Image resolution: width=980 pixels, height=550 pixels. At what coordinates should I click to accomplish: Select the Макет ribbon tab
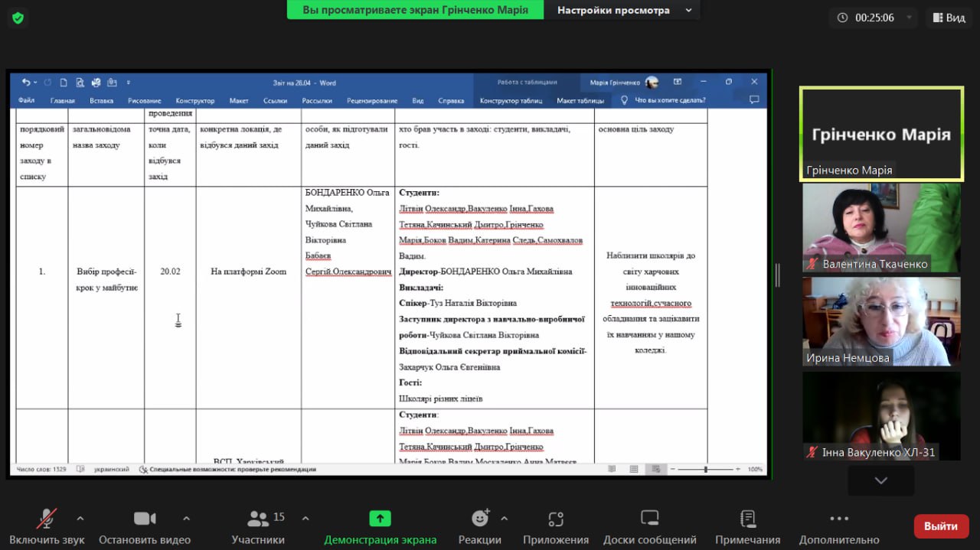click(x=239, y=100)
